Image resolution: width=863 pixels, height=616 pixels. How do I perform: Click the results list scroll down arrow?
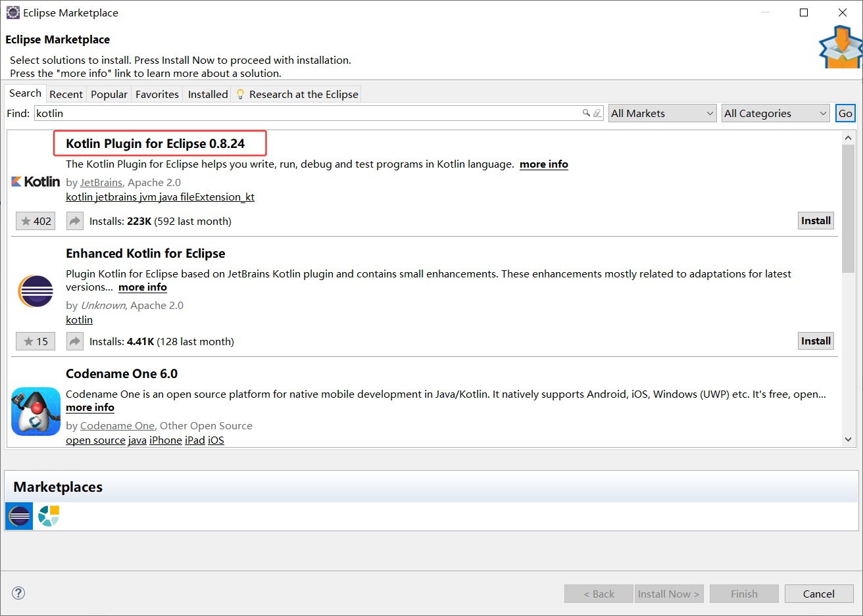848,439
